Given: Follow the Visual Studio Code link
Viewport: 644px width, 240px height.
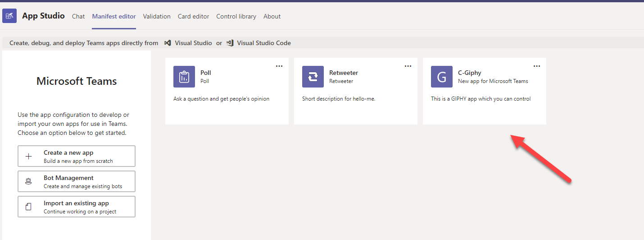Looking at the screenshot, I should pyautogui.click(x=264, y=43).
